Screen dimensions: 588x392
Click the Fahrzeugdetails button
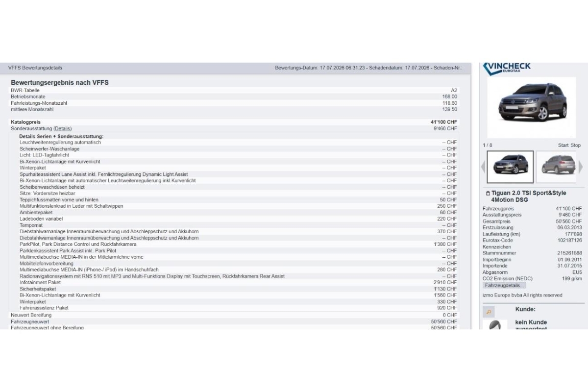point(504,285)
